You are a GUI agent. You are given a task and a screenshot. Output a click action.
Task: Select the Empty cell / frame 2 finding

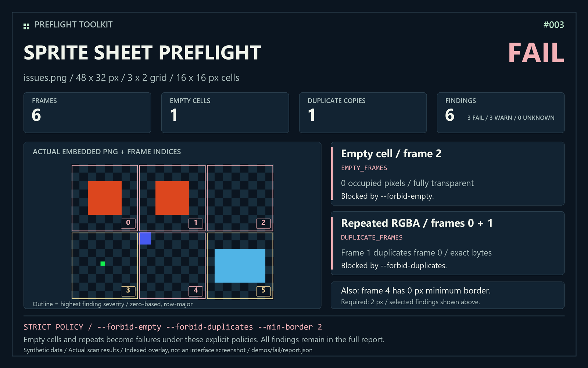pyautogui.click(x=448, y=174)
